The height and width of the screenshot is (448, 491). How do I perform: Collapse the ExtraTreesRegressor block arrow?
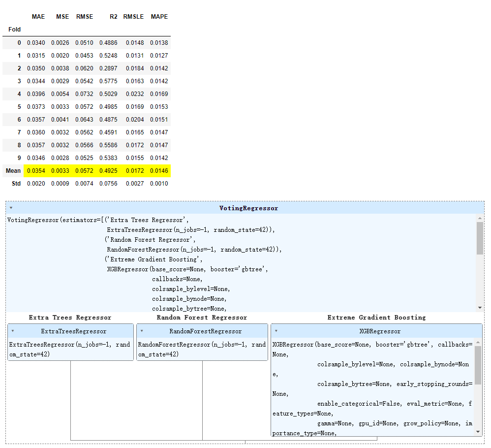coord(12,331)
